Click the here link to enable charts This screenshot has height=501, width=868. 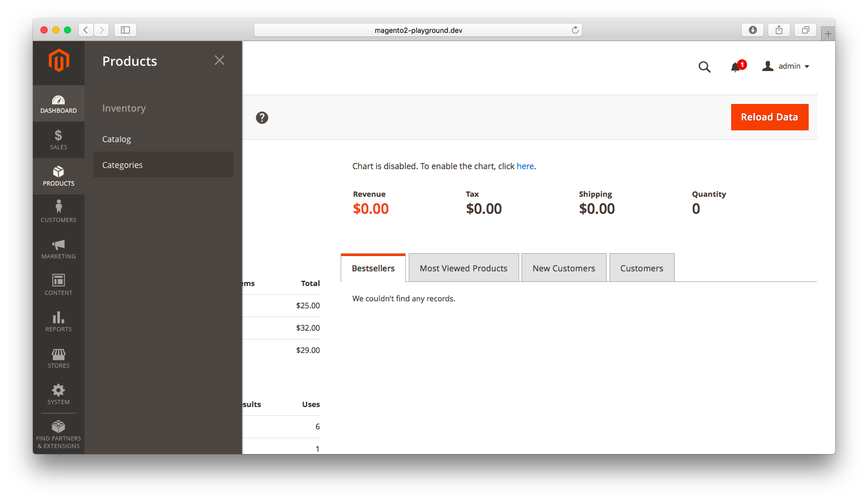[x=525, y=166]
